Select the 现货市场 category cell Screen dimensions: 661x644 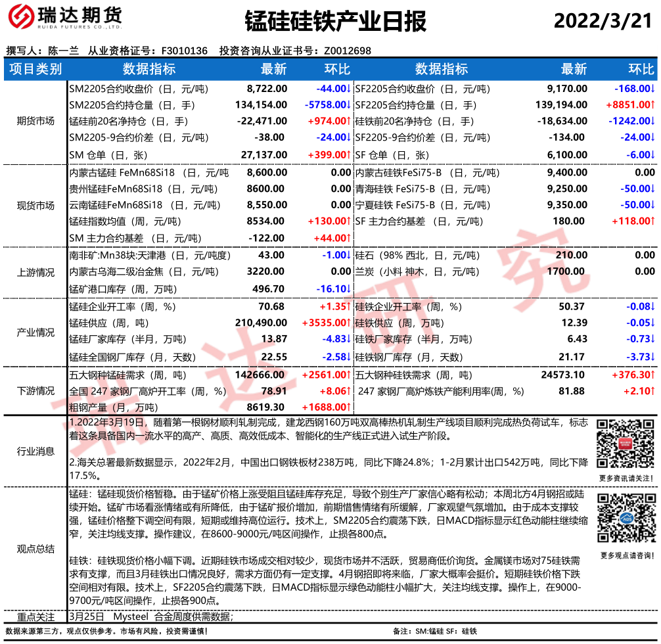point(36,205)
